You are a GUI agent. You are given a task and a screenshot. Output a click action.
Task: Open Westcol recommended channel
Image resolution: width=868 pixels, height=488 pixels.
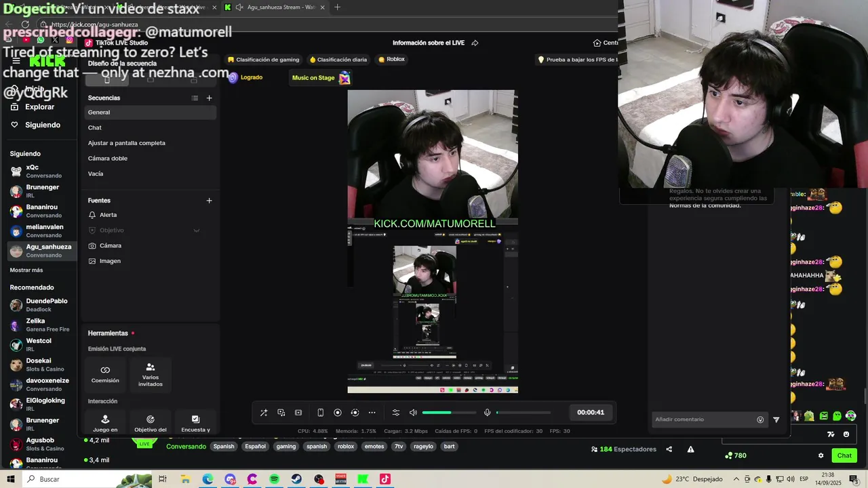(42, 345)
